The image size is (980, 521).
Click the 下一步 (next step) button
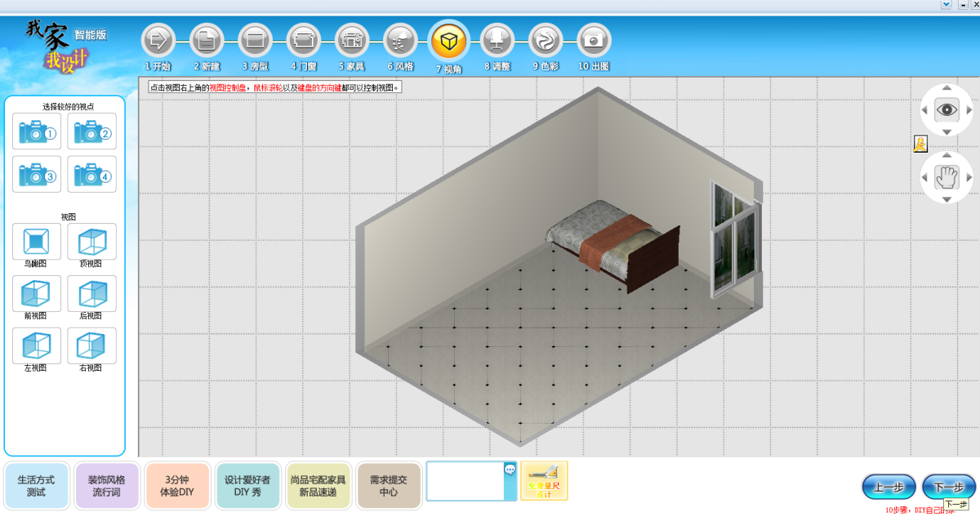point(948,487)
